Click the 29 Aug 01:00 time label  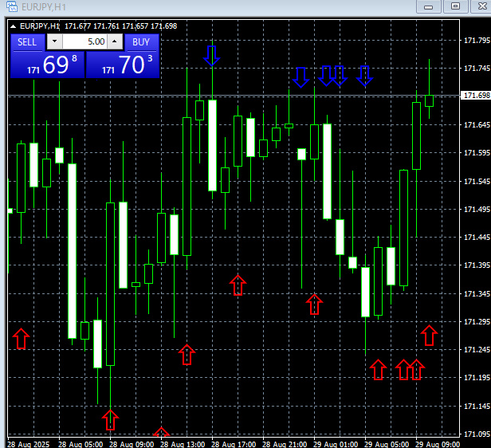pyautogui.click(x=336, y=444)
